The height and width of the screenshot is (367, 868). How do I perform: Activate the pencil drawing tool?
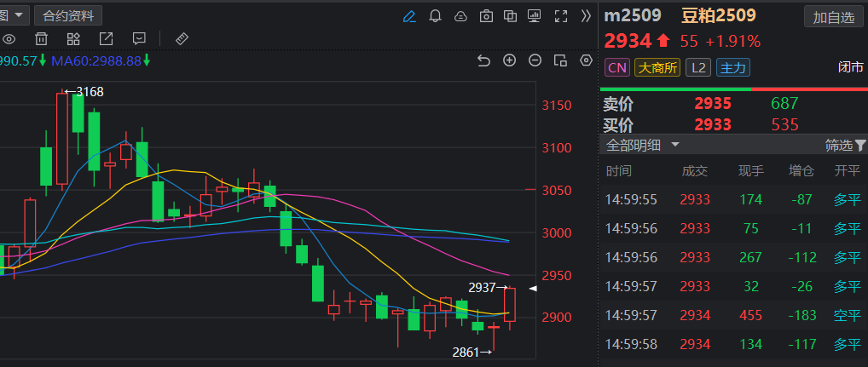coord(409,16)
